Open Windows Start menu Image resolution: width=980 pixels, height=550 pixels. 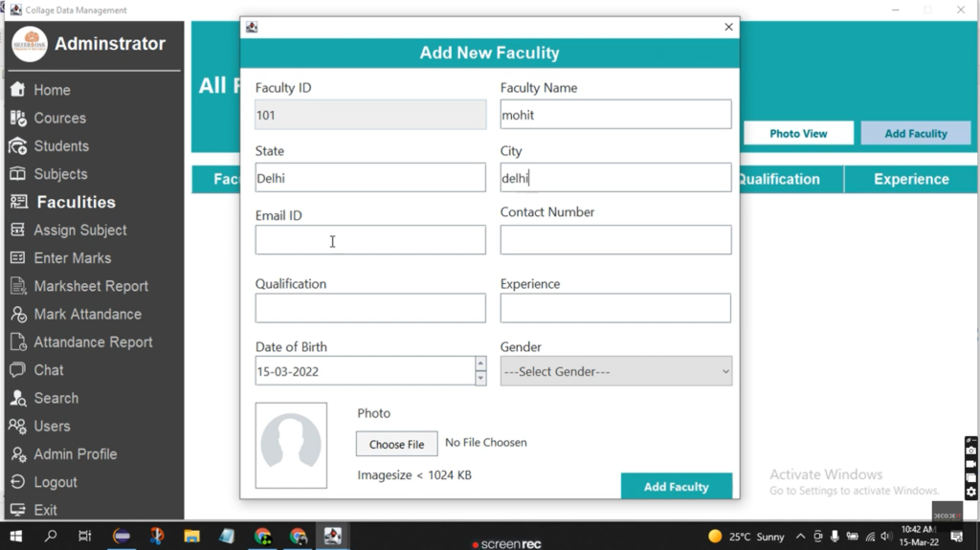pyautogui.click(x=15, y=536)
